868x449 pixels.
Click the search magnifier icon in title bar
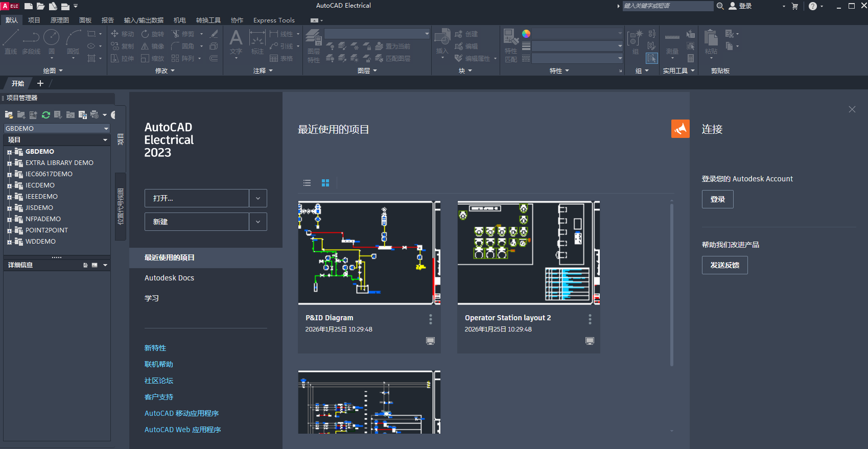point(720,6)
